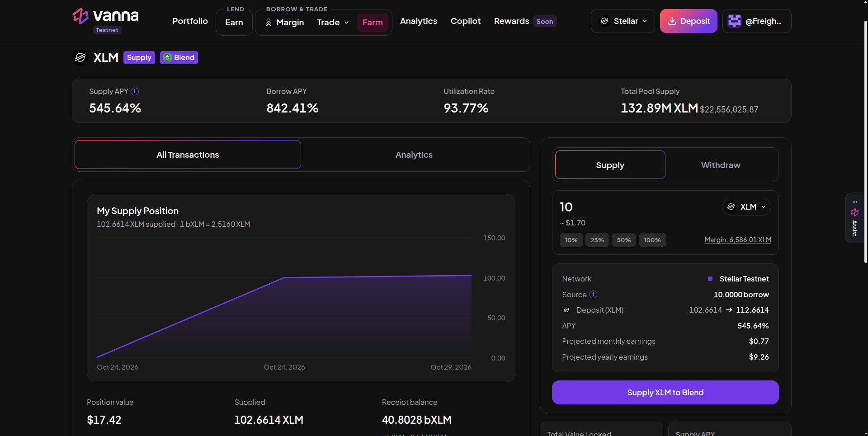Select the Supply tab
Image resolution: width=868 pixels, height=436 pixels.
[x=610, y=165]
